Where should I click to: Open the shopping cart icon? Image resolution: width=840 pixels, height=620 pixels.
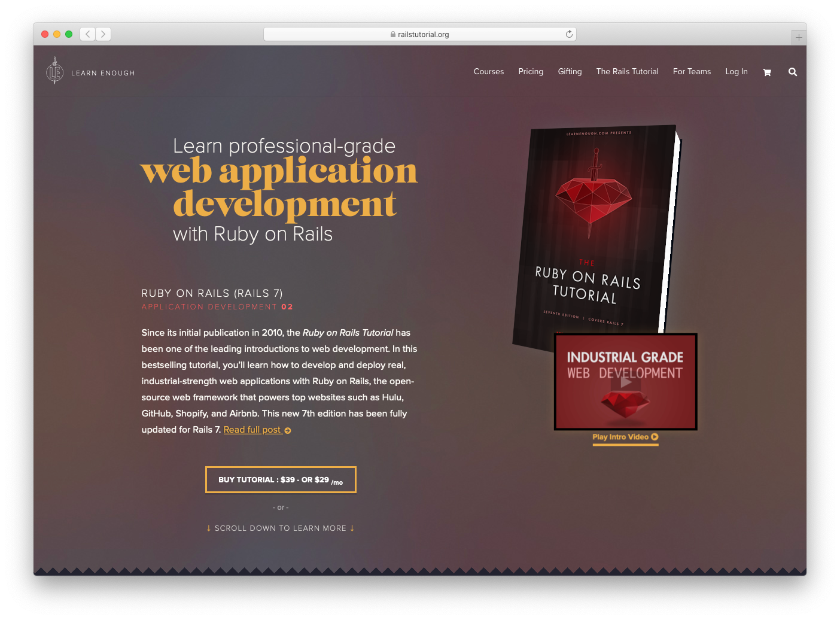coord(767,72)
